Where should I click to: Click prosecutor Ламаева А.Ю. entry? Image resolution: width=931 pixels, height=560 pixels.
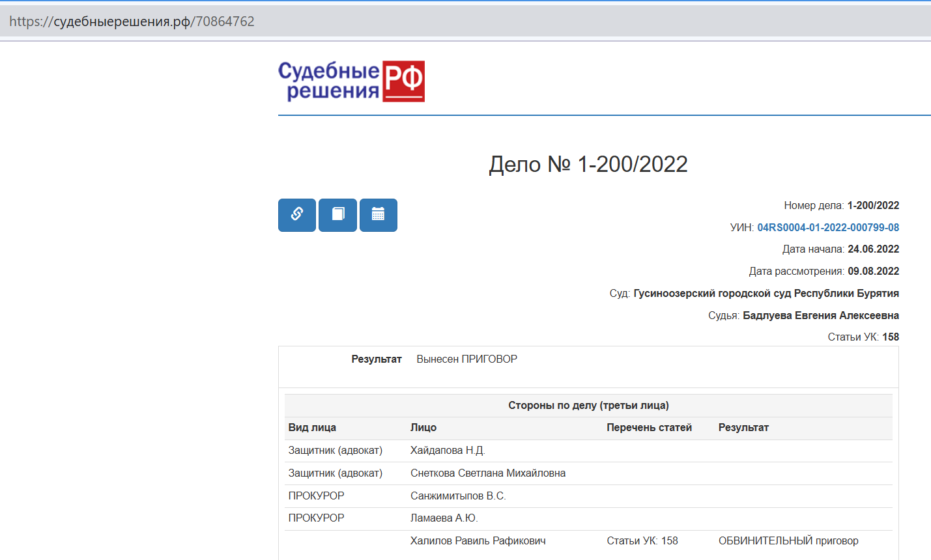(x=444, y=518)
